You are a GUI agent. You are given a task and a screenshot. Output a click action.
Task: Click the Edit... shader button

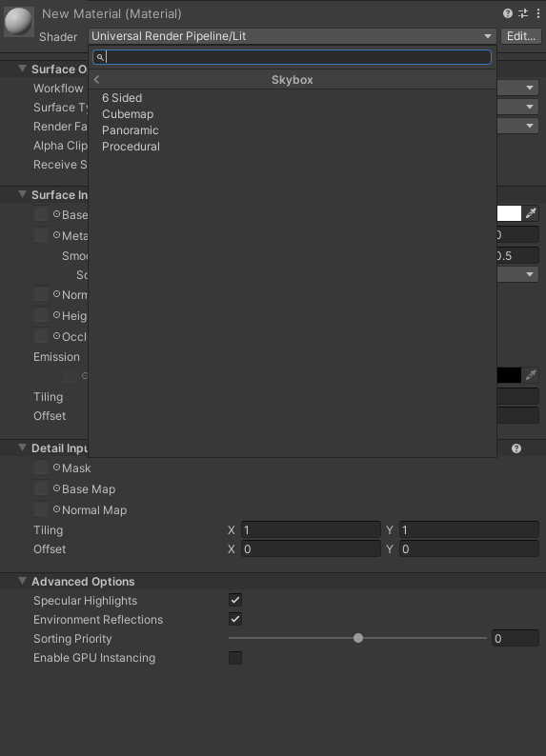click(x=521, y=36)
